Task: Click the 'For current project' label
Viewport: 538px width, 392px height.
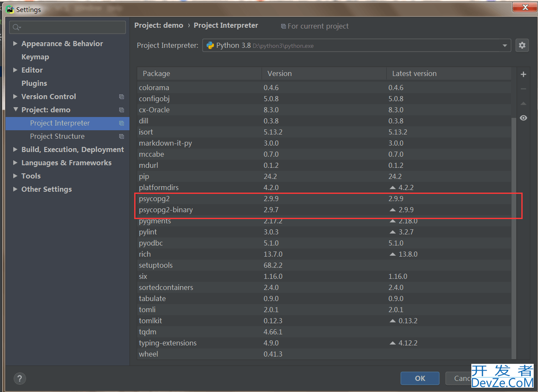Action: 318,26
